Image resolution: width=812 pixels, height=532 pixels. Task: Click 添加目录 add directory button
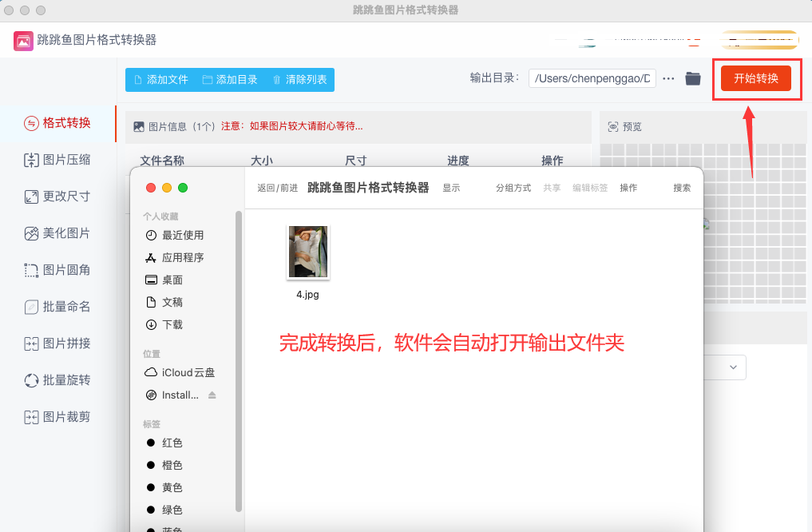point(230,80)
